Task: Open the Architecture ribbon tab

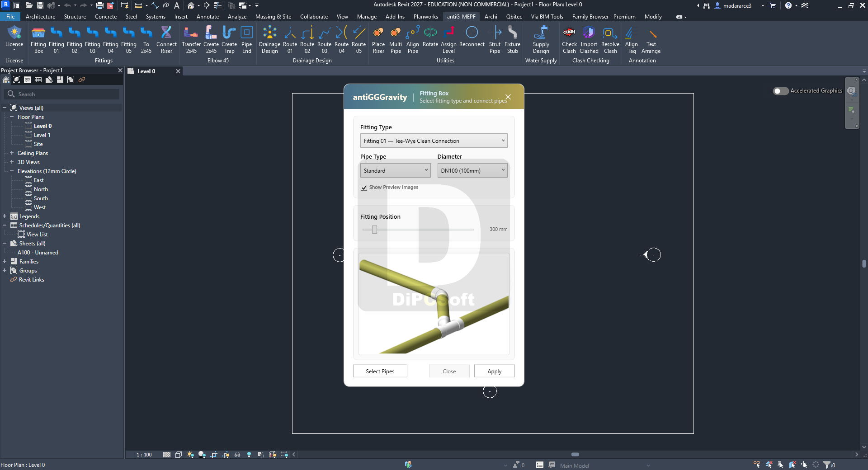Action: coord(40,17)
